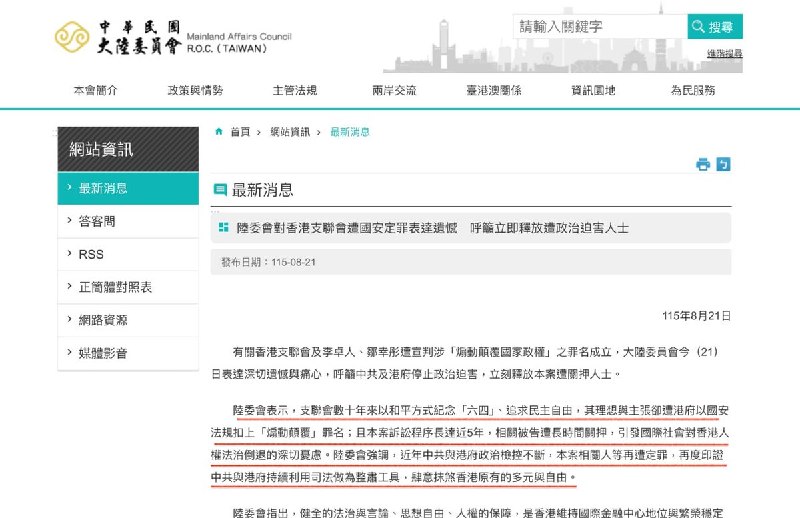Click the article title 陸委會對香港支聯會遭國安定罪表達遺憾
Screen dimensions: 800x518
pos(347,228)
